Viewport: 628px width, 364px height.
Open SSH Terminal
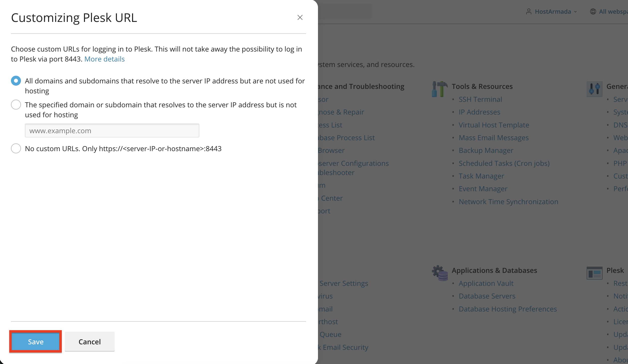[x=480, y=99]
